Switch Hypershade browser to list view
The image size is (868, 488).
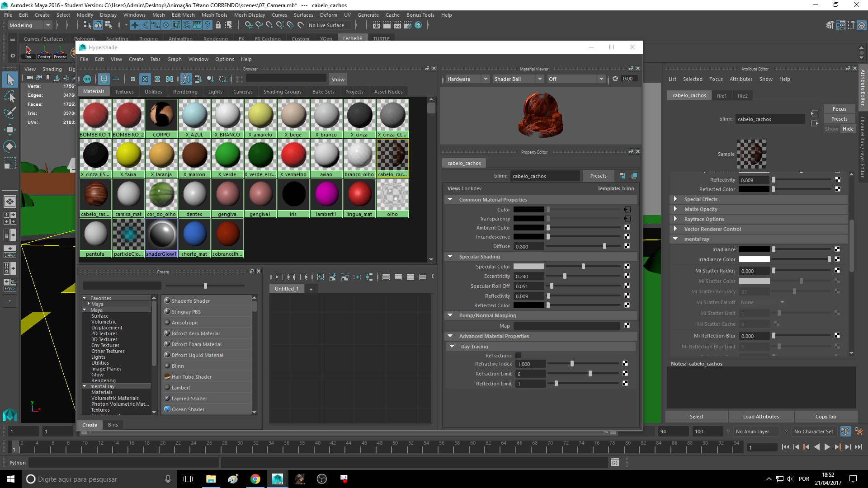pyautogui.click(x=116, y=79)
